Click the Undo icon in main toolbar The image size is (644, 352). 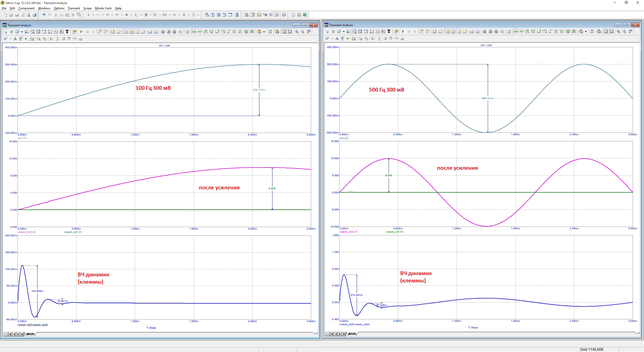pyautogui.click(x=44, y=15)
